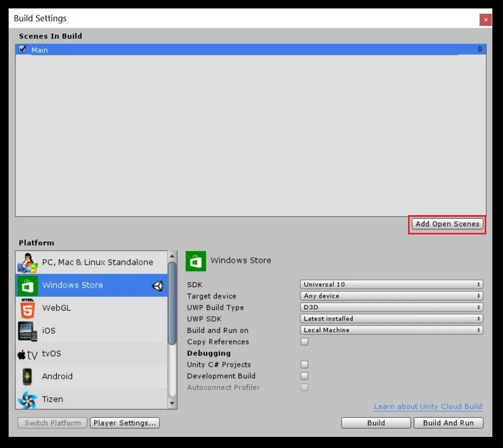Select the tvOS platform
The image size is (503, 448).
(x=91, y=354)
